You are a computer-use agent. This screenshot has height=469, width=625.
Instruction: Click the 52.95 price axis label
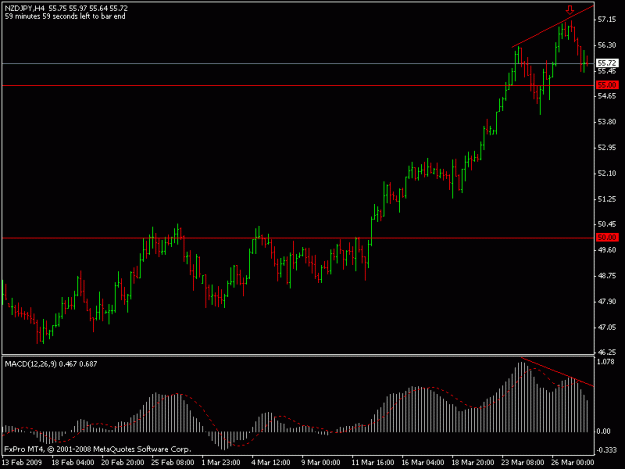(x=607, y=147)
